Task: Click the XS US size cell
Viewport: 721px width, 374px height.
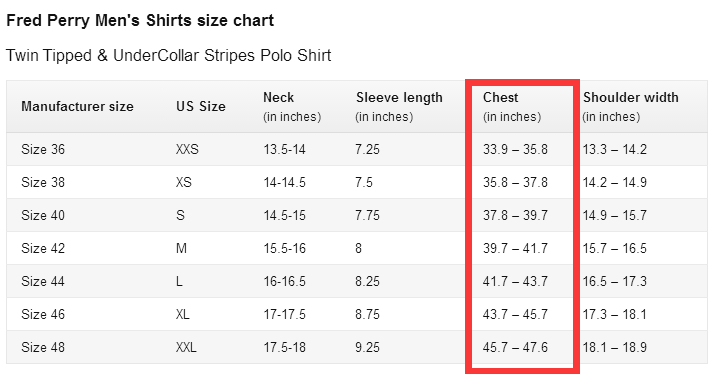Action: [x=183, y=182]
